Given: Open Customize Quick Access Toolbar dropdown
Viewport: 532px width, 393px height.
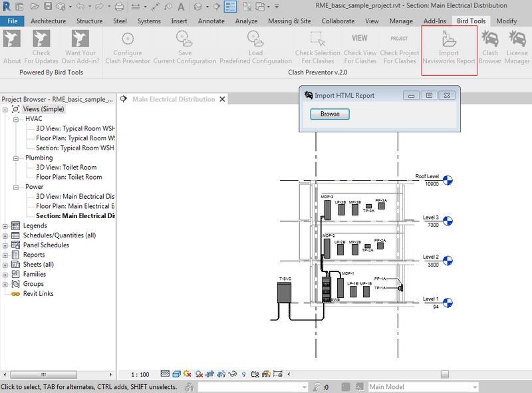Looking at the screenshot, I should 277,7.
